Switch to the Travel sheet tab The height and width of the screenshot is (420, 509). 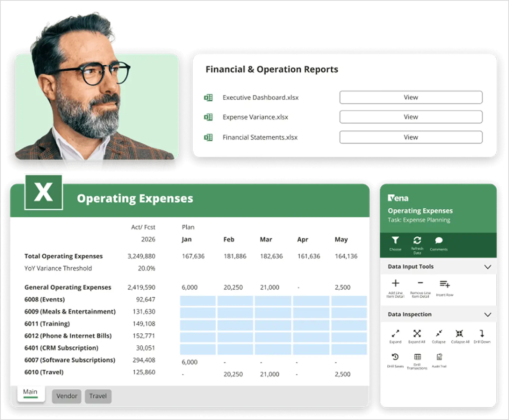98,396
